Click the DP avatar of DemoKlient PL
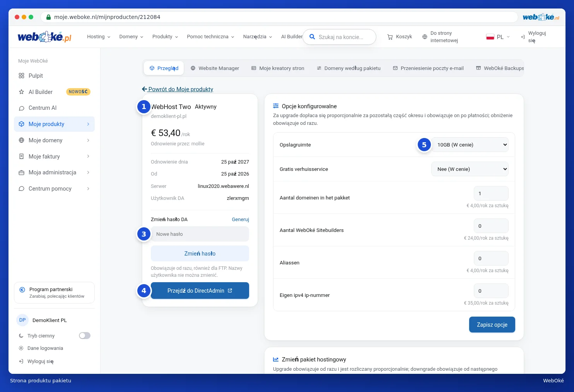Viewport: 574px width, 392px height. point(22,320)
